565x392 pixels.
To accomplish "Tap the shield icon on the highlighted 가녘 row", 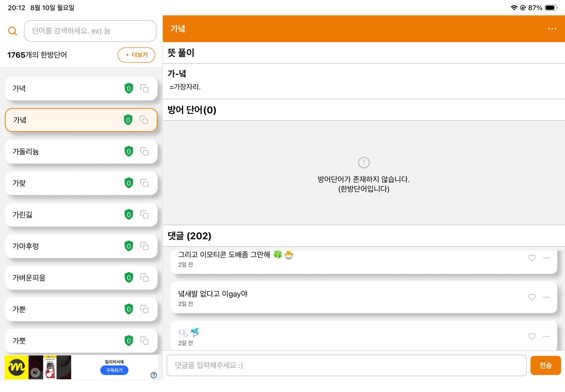I will 128,120.
